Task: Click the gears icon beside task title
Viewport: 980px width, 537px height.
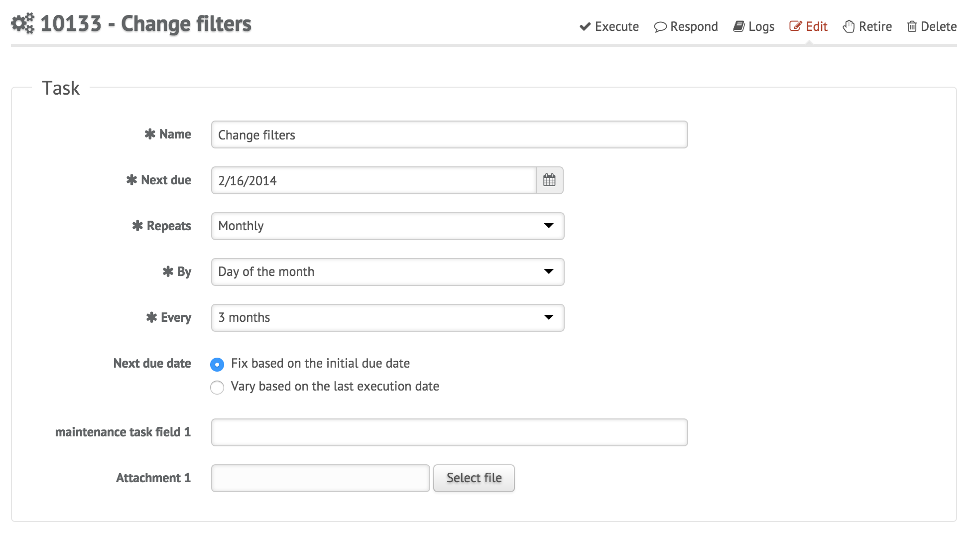Action: pyautogui.click(x=23, y=23)
